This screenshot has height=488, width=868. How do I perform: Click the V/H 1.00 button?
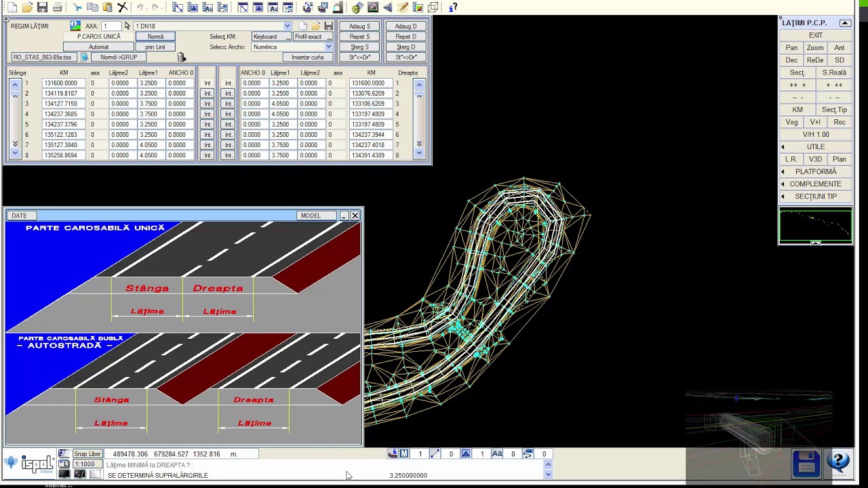pyautogui.click(x=816, y=135)
